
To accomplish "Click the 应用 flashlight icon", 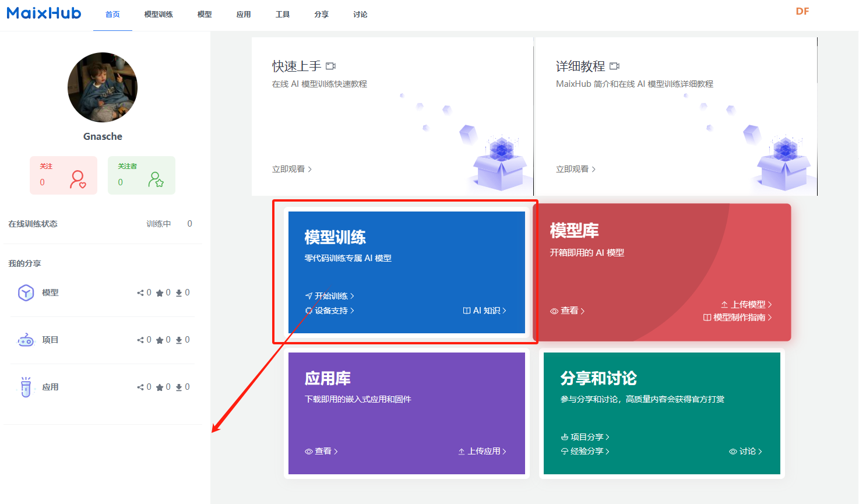I will (26, 387).
